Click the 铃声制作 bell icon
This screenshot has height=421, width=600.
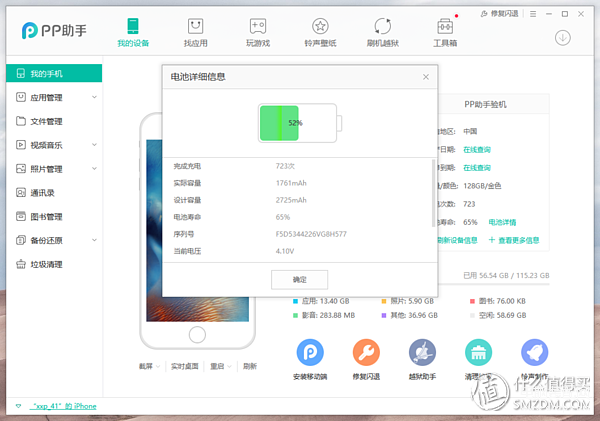535,352
